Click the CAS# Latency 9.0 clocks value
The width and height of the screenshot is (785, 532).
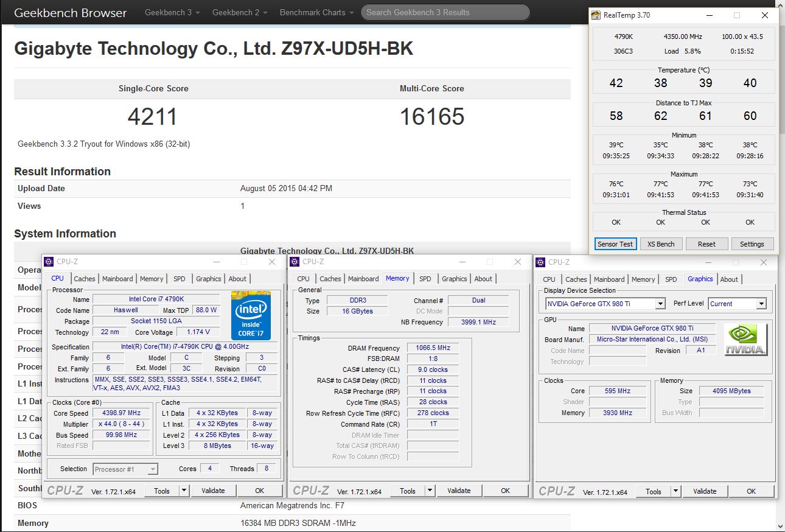point(433,369)
